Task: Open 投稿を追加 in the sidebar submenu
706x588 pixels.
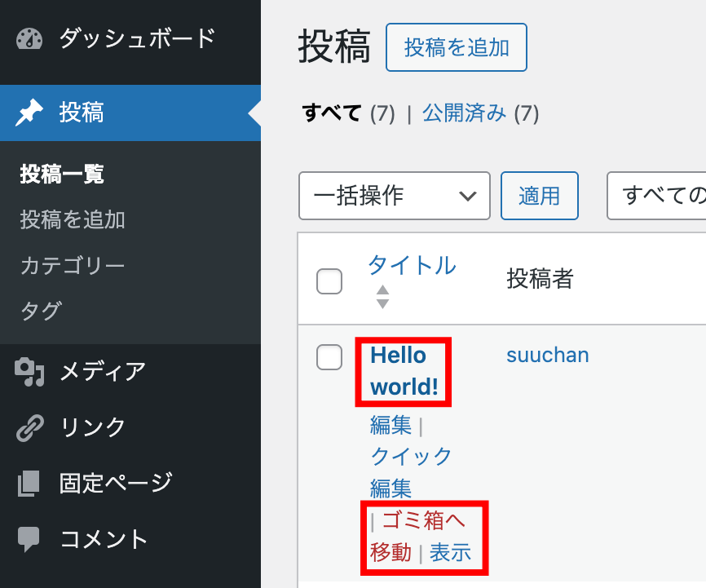Action: click(73, 219)
